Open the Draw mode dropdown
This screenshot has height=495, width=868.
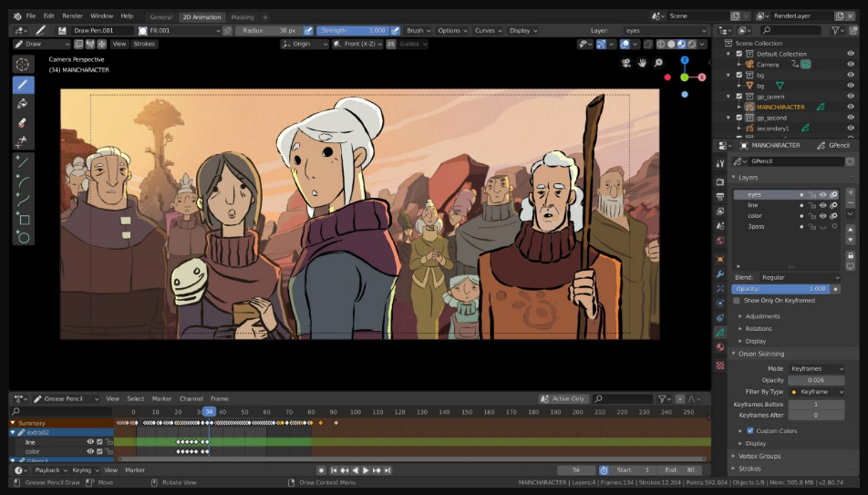click(42, 44)
